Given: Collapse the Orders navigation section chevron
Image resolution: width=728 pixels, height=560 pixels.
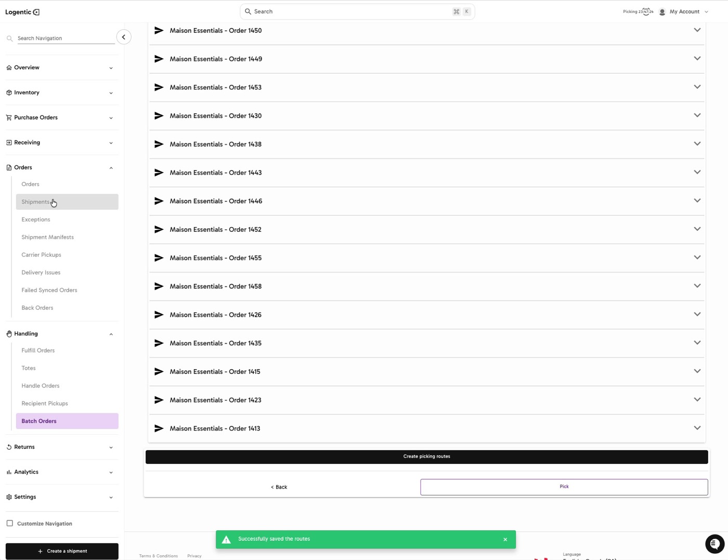Looking at the screenshot, I should click(x=111, y=168).
